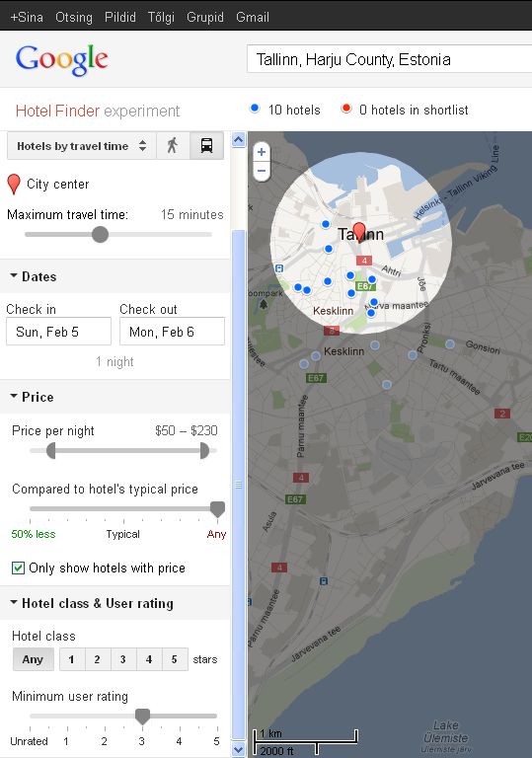Open Otsing in top bar
The height and width of the screenshot is (758, 532).
[73, 18]
